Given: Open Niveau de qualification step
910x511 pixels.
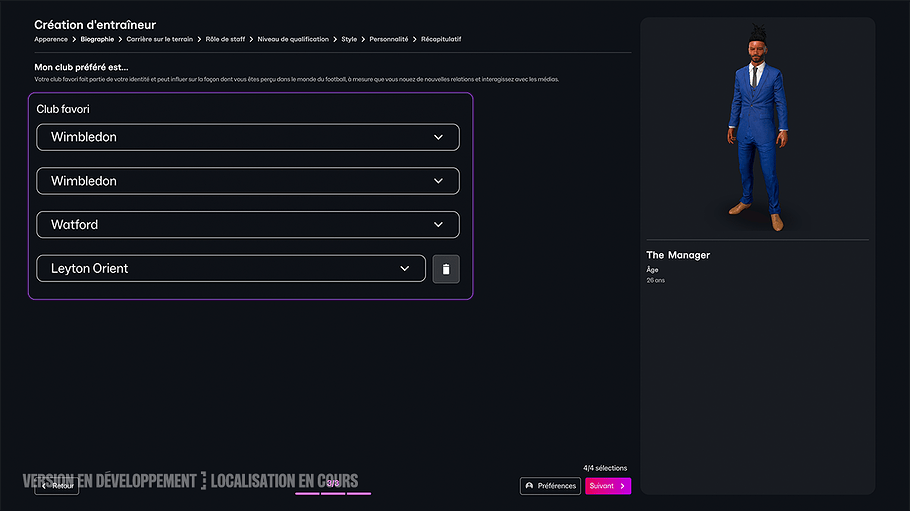Looking at the screenshot, I should point(293,39).
